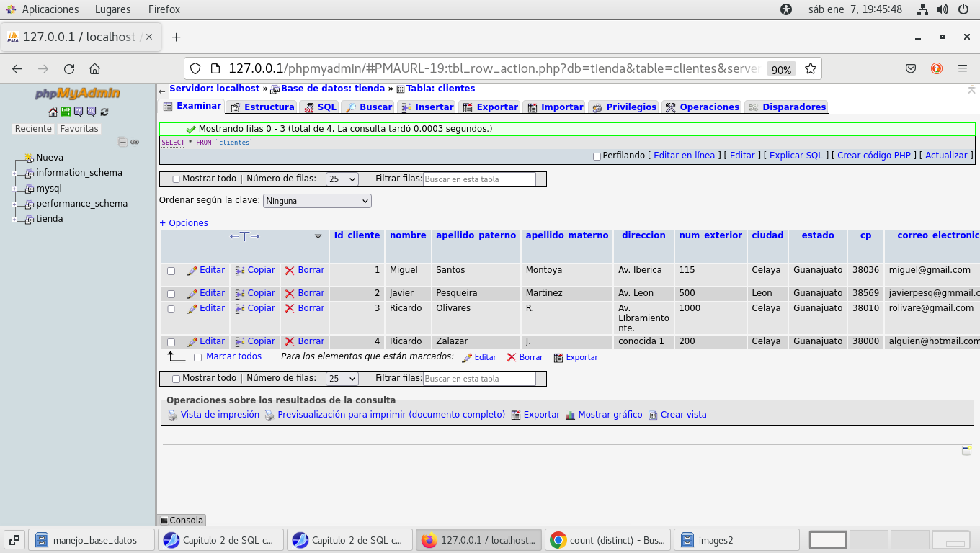This screenshot has height=553, width=980.
Task: Reload the navigation panel with refresh icon
Action: (104, 112)
